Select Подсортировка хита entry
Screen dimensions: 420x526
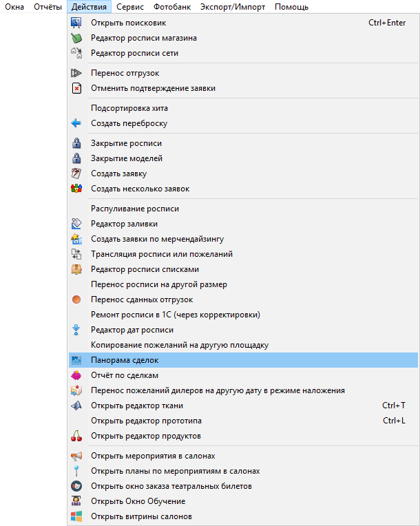pos(243,108)
